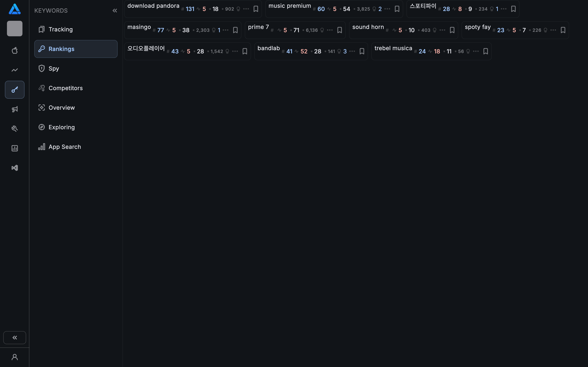
Task: Click the wrench tools icon in sidebar
Action: tap(14, 128)
